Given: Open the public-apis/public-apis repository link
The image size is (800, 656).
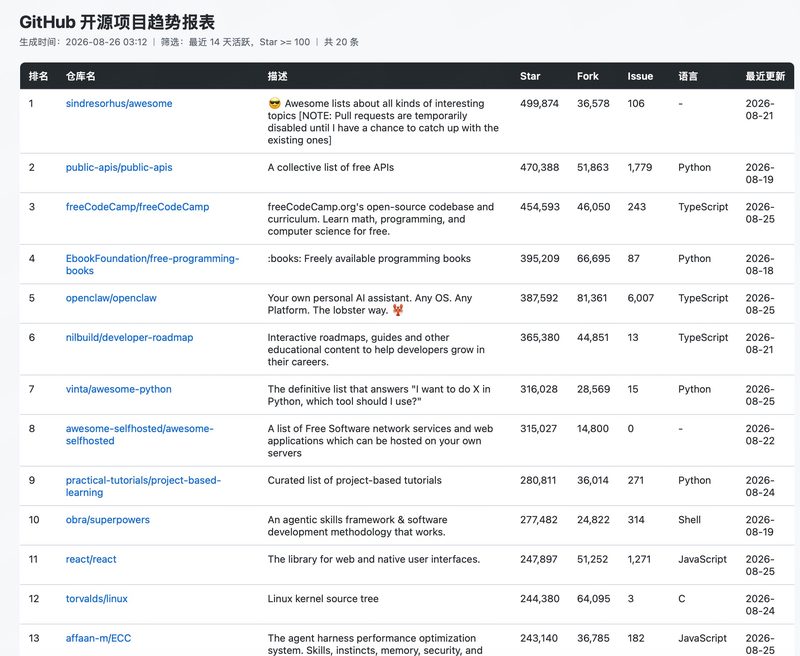Looking at the screenshot, I should pyautogui.click(x=119, y=167).
